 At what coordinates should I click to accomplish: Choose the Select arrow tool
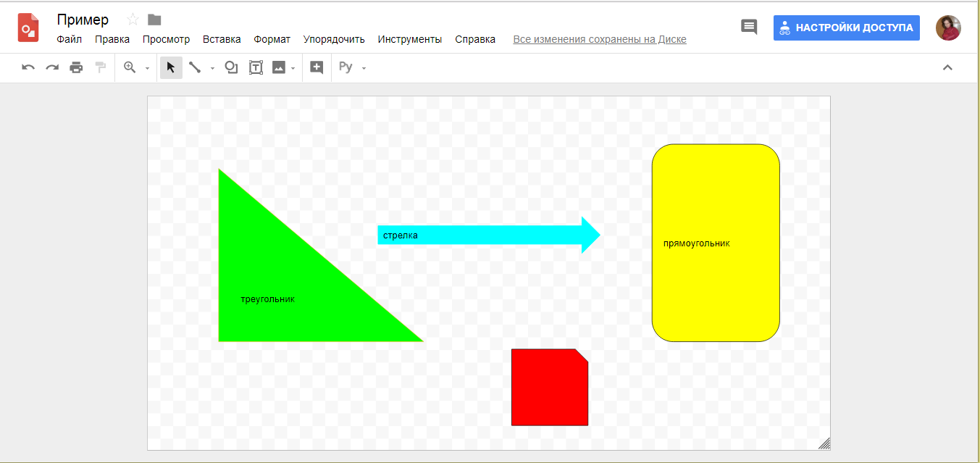pos(171,67)
